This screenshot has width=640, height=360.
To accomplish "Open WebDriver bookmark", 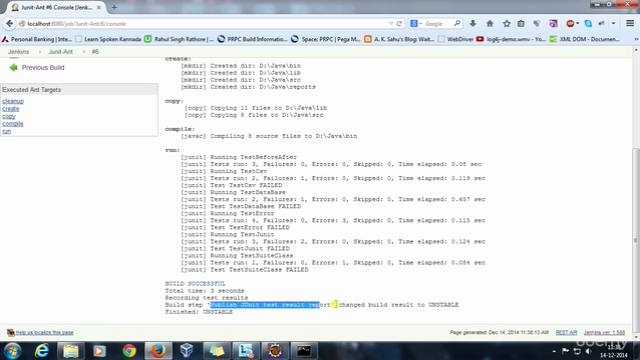I will 456,39.
